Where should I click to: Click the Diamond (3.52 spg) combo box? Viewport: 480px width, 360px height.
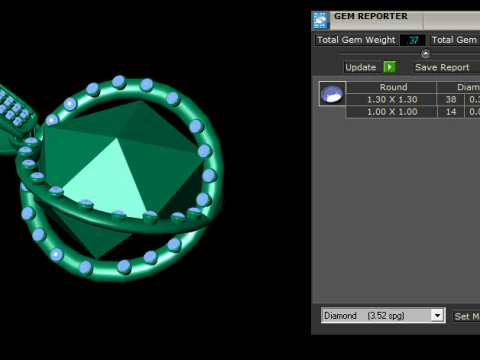click(383, 315)
